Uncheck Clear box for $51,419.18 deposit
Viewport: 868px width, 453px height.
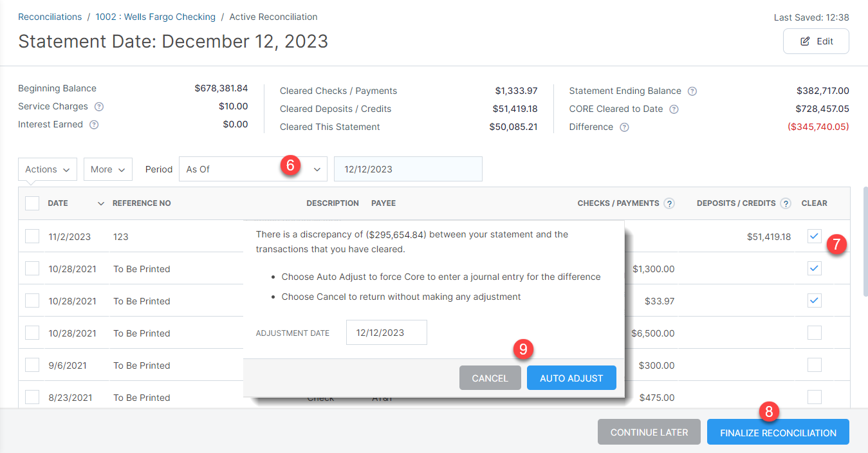pos(815,236)
